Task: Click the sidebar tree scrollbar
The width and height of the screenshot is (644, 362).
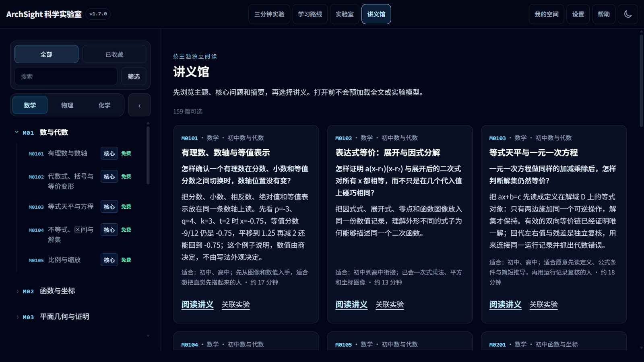Action: pyautogui.click(x=148, y=155)
